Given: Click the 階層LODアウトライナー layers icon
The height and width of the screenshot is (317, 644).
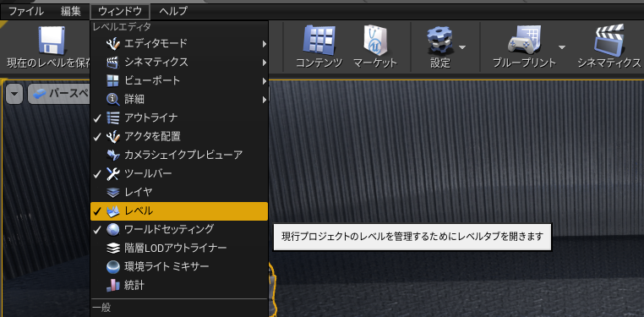Looking at the screenshot, I should [112, 248].
